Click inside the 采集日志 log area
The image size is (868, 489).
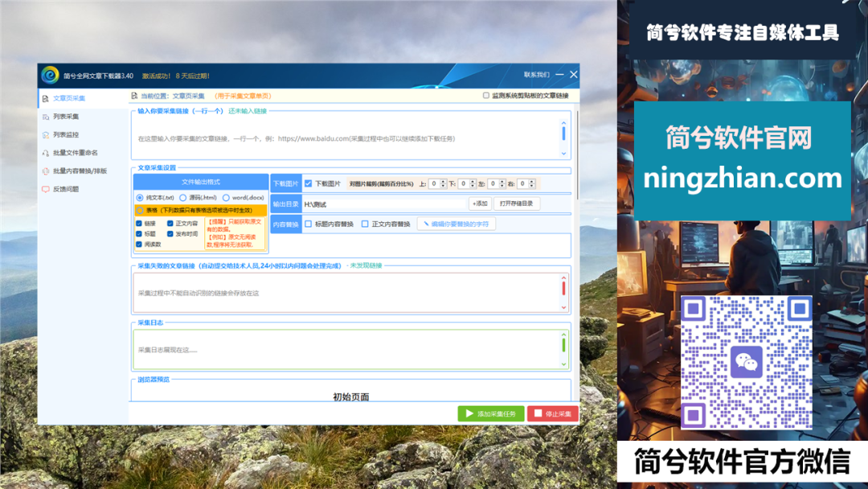pyautogui.click(x=347, y=349)
